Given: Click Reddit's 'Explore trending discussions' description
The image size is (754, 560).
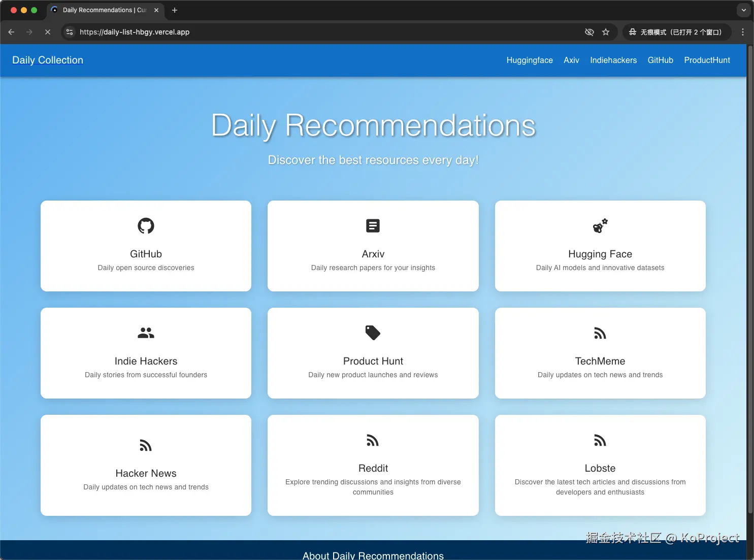Looking at the screenshot, I should (373, 487).
